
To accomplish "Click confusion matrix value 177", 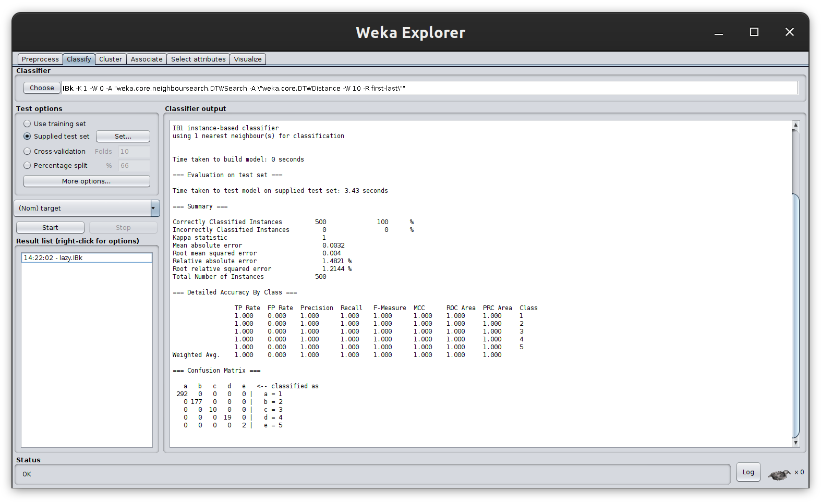I will click(x=197, y=402).
